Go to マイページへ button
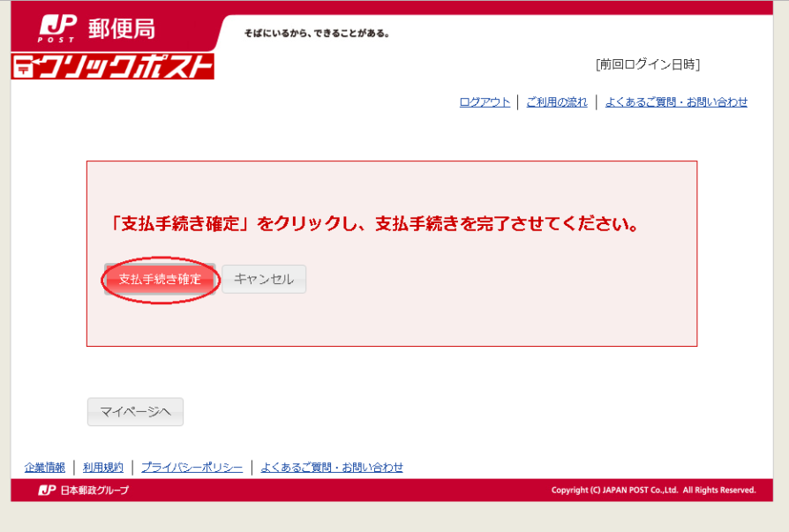This screenshot has height=532, width=789. pos(135,412)
